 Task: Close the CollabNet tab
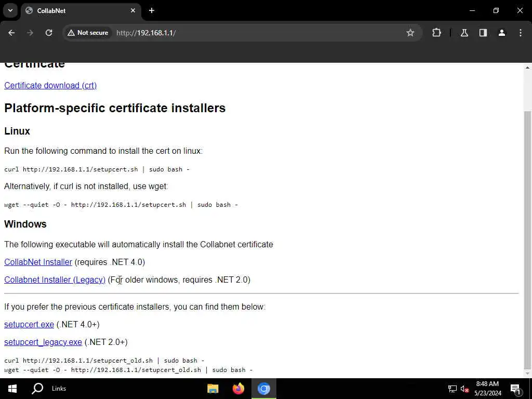coord(133,10)
